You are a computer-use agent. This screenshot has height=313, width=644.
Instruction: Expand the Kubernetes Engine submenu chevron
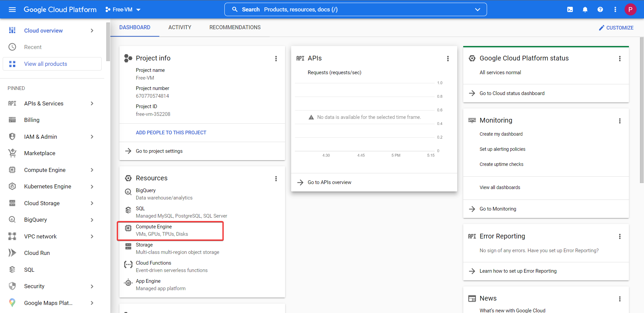tap(92, 186)
